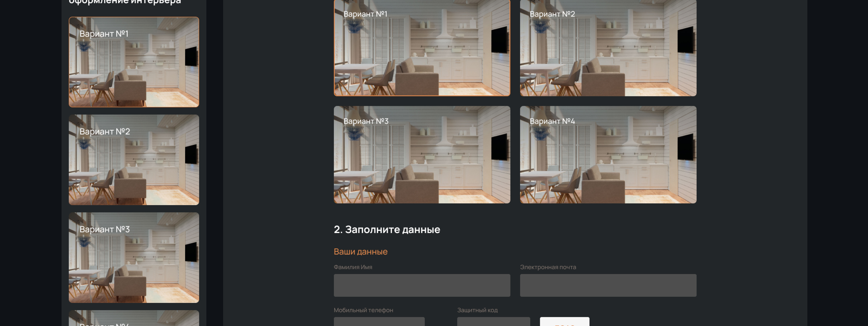Choose the large Вариант №1 card in main grid
Screen dimensions: 868x326
coord(422,48)
